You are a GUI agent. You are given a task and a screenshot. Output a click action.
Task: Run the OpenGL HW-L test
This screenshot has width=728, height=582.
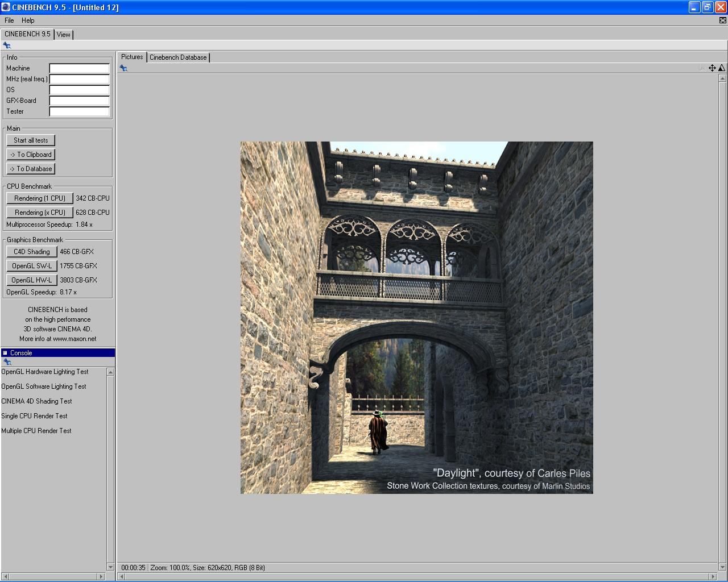tap(32, 280)
